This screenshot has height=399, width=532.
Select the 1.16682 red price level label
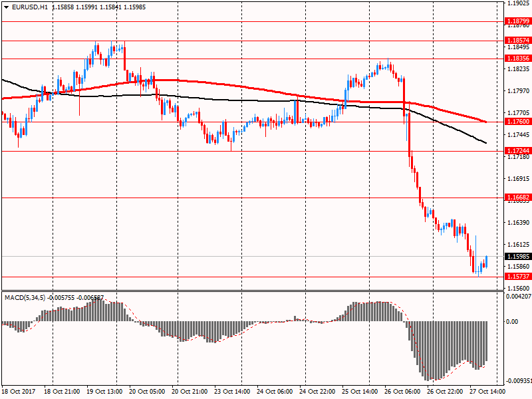coord(518,197)
